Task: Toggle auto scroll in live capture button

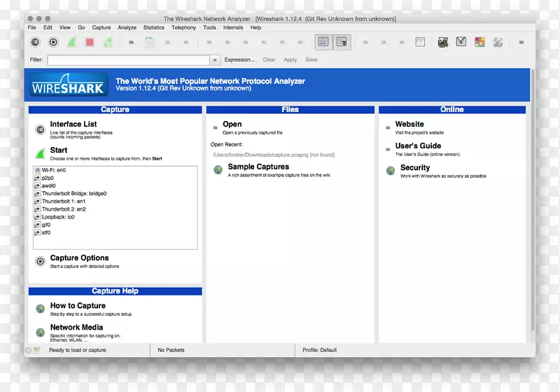Action: pos(342,42)
